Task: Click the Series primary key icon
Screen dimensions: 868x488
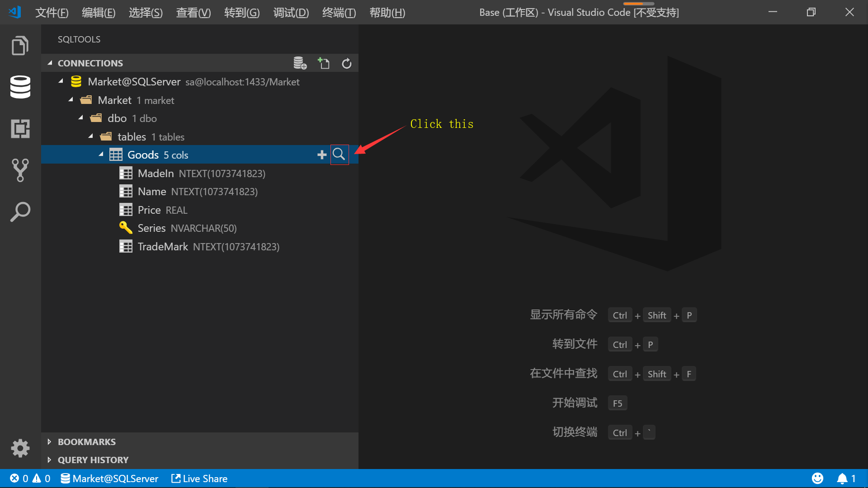Action: [126, 228]
